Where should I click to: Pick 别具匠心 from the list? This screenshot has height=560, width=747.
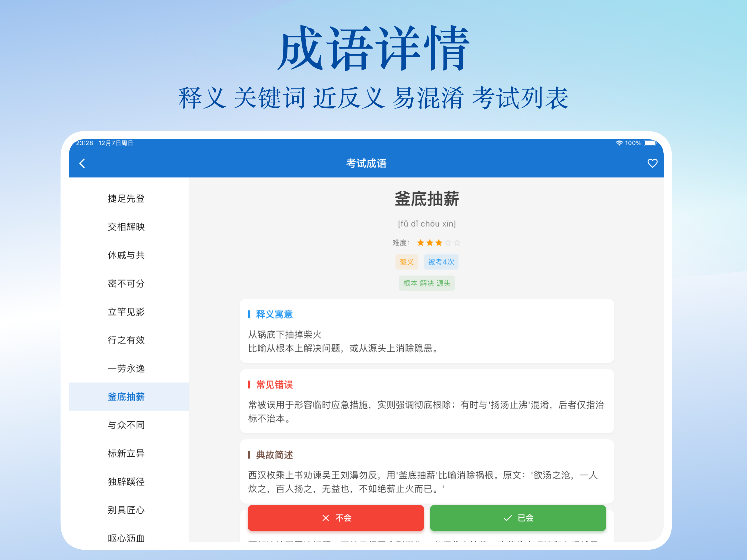pyautogui.click(x=128, y=510)
